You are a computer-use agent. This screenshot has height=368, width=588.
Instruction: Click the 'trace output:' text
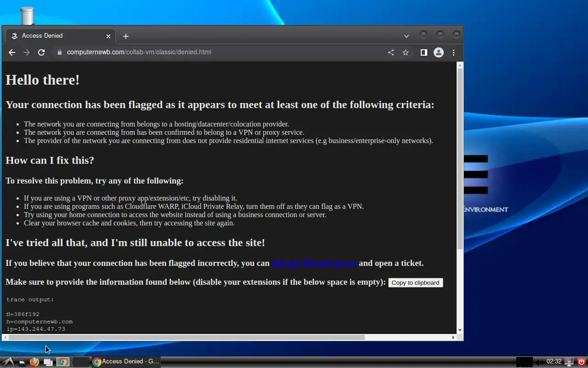30,300
